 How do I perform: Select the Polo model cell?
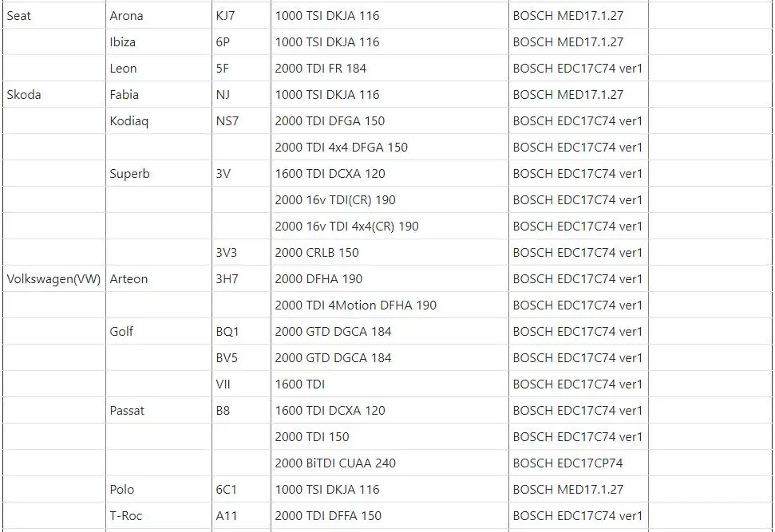pyautogui.click(x=159, y=489)
